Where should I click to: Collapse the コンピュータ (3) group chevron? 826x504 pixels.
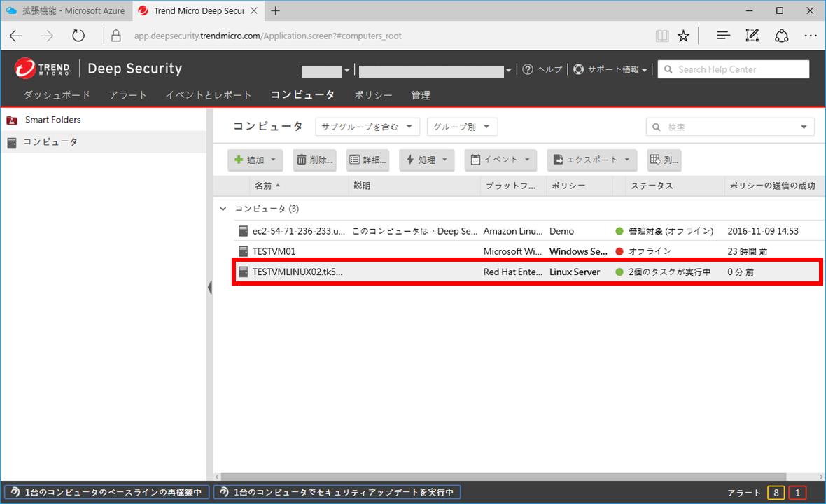coord(223,209)
